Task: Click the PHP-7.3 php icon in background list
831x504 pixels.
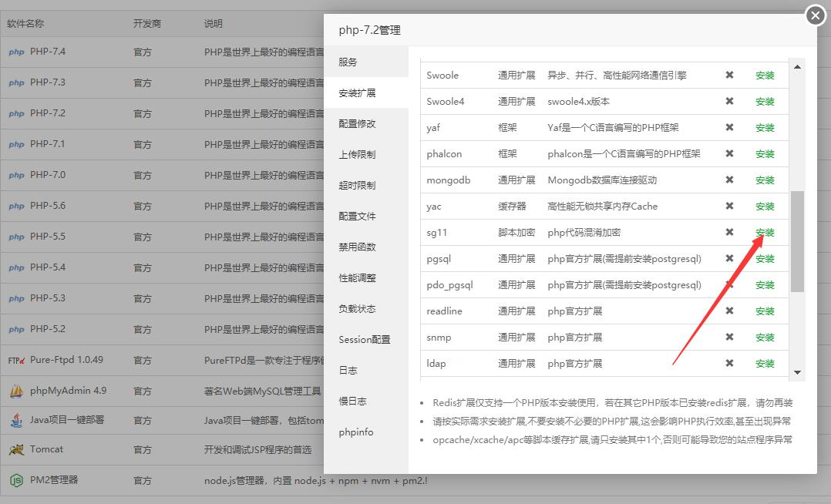Action: [x=16, y=83]
